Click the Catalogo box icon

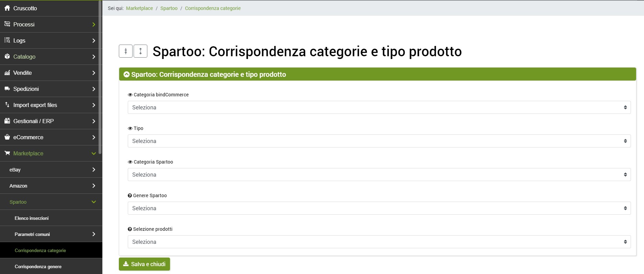[7, 57]
